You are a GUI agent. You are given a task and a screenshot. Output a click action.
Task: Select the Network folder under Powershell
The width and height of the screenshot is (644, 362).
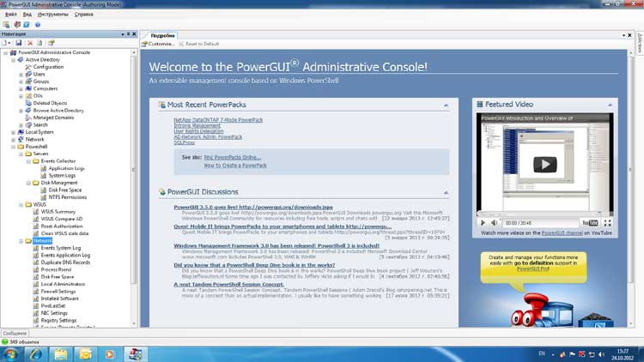[x=43, y=241]
